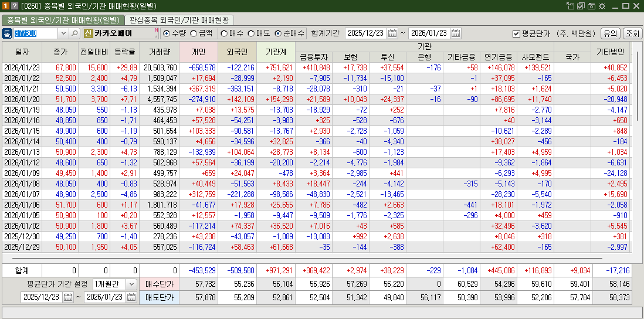Click 개인 value -658,578
This screenshot has height=319, width=644.
(x=199, y=68)
